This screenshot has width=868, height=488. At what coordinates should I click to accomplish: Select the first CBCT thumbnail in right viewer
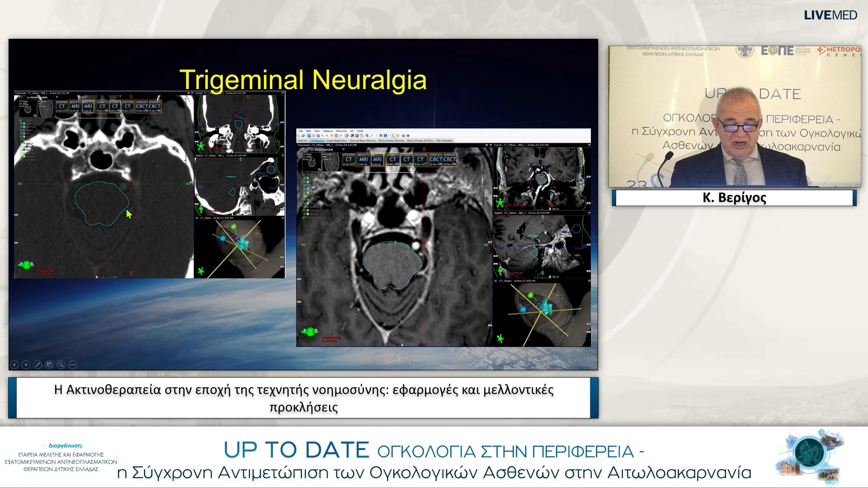(436, 160)
